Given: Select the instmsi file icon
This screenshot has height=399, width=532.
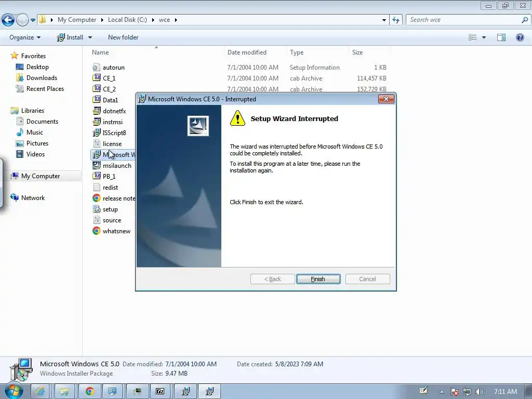Looking at the screenshot, I should tap(96, 122).
